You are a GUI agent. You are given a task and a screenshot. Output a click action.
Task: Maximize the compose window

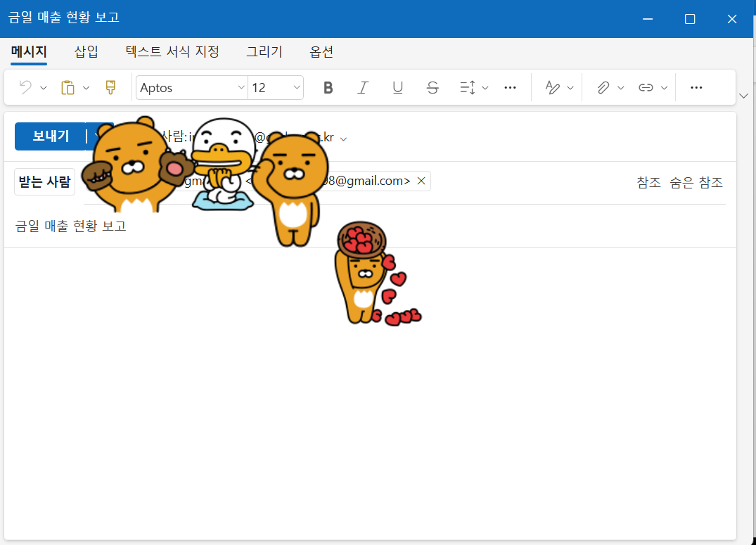pyautogui.click(x=690, y=19)
